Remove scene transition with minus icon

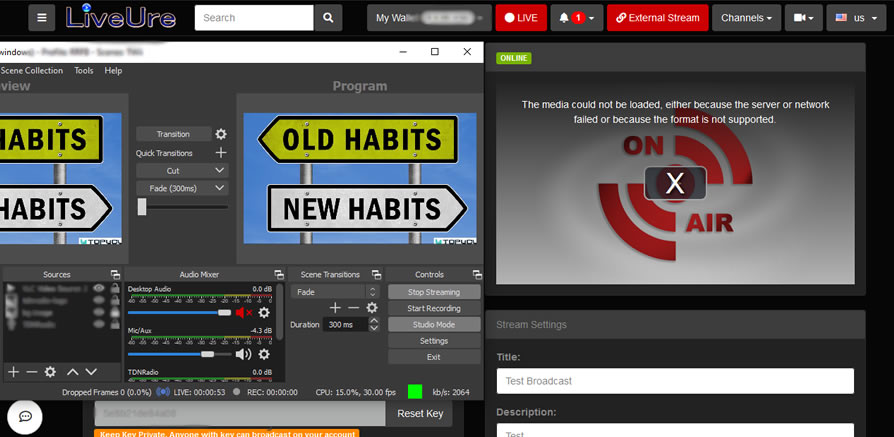click(353, 308)
